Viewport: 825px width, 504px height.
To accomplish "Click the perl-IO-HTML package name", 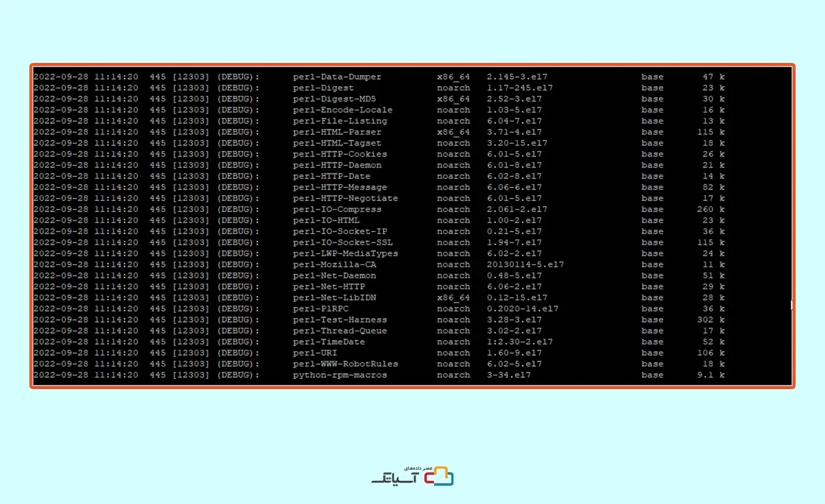I will point(326,221).
